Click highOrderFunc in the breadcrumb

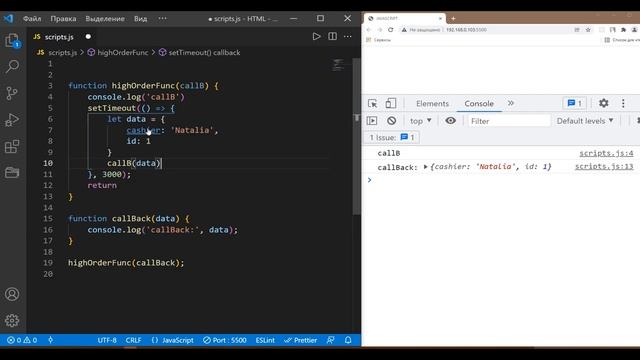(122, 53)
